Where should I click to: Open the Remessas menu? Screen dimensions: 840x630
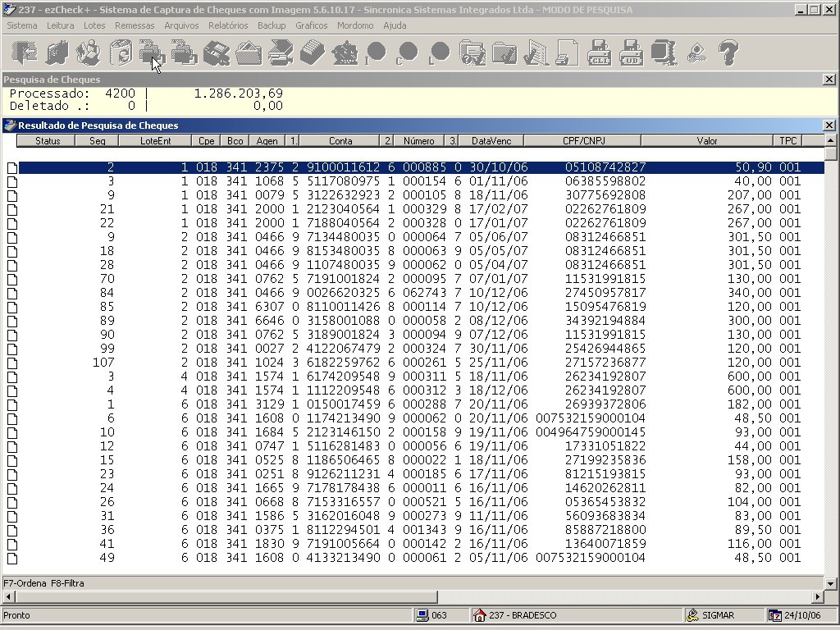point(135,25)
